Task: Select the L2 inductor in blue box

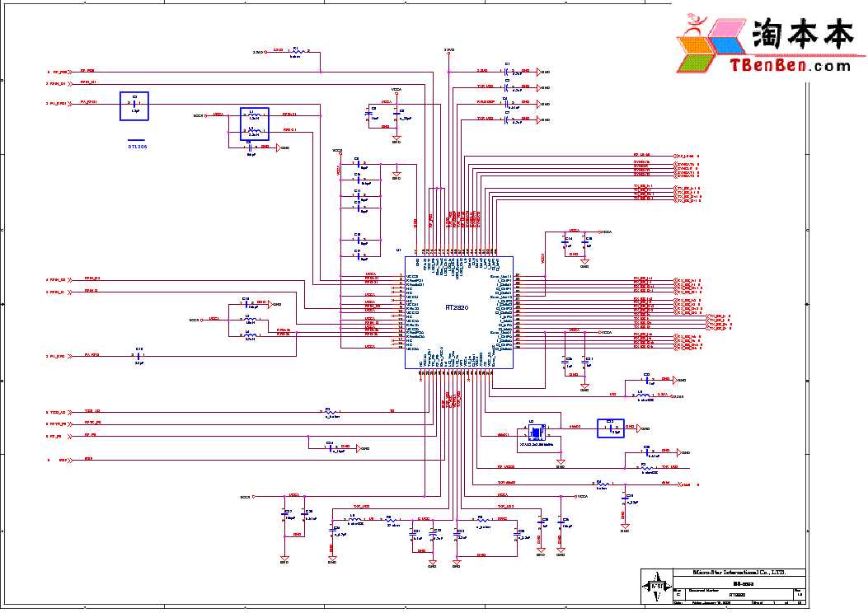Action: coord(254,130)
